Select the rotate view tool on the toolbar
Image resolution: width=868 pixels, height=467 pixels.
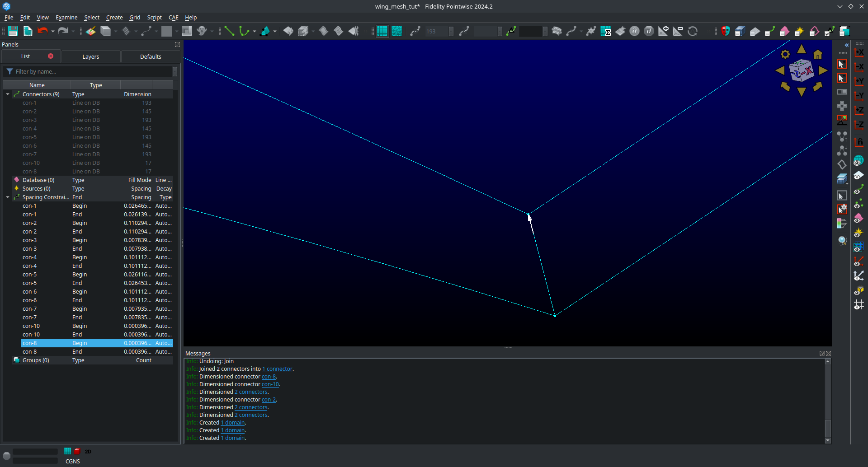(x=693, y=31)
